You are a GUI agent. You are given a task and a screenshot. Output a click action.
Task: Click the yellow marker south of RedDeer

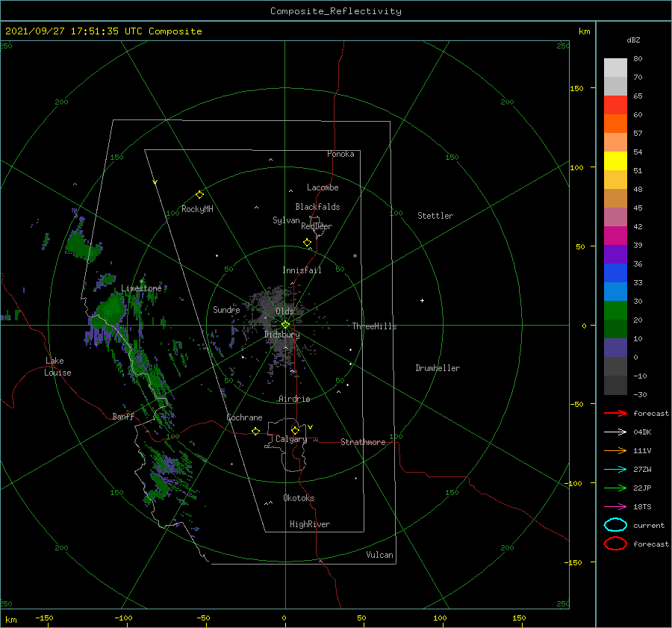308,243
